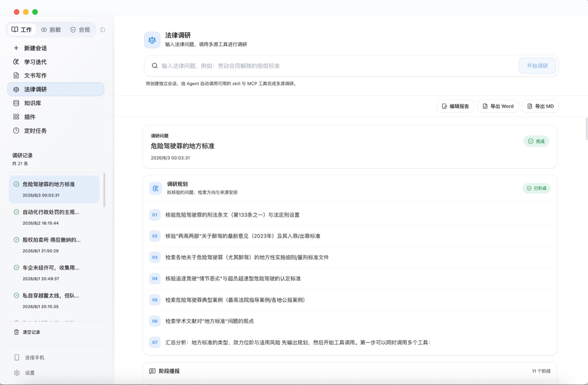The image size is (588, 385).
Task: Click step 07 number badge
Action: click(155, 342)
